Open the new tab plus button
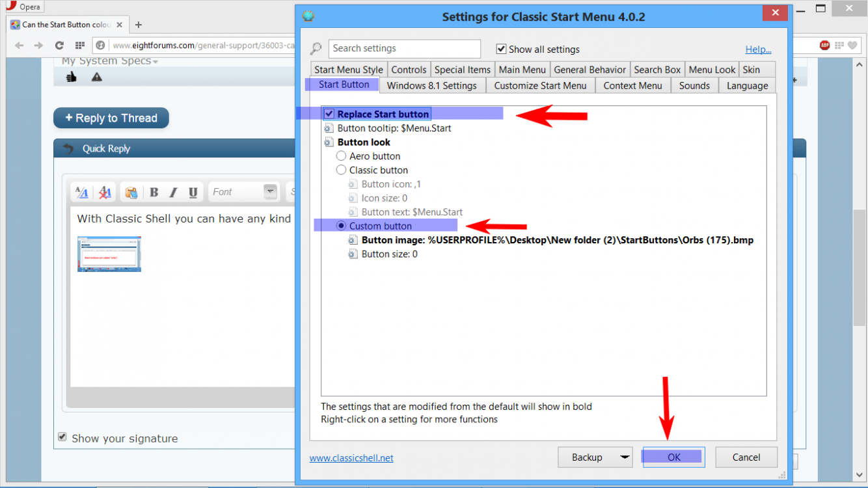The width and height of the screenshot is (868, 488). pyautogui.click(x=138, y=25)
